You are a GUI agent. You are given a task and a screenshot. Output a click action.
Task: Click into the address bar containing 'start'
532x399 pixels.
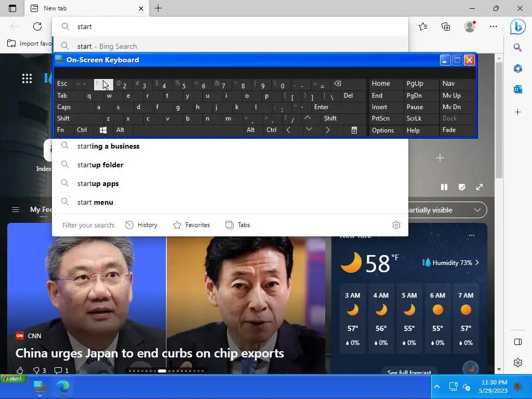pos(230,26)
